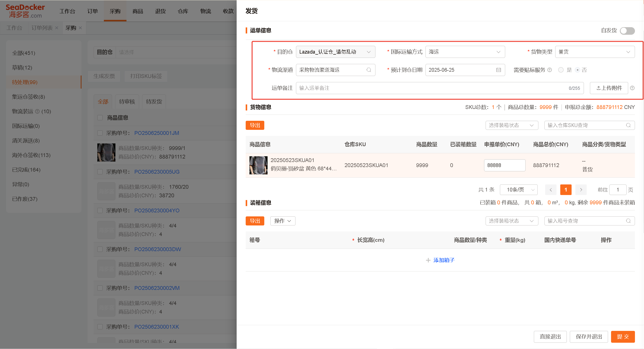
Task: Open the 10条/页 page size selector
Action: (x=519, y=190)
